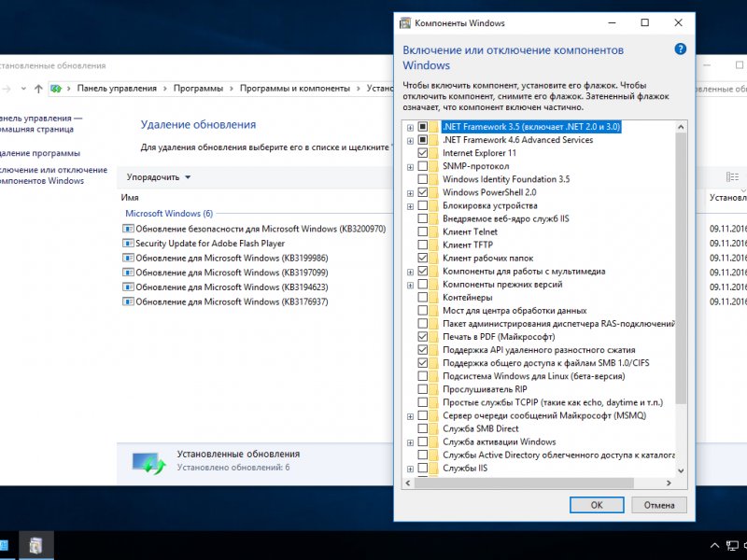Select Прослушиватель RIP in the list

tap(485, 389)
